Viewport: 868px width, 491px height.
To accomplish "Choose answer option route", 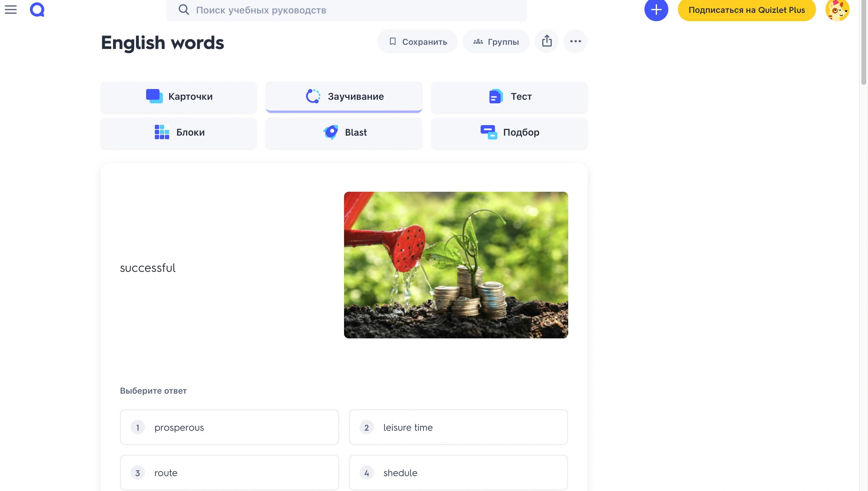I will [230, 472].
